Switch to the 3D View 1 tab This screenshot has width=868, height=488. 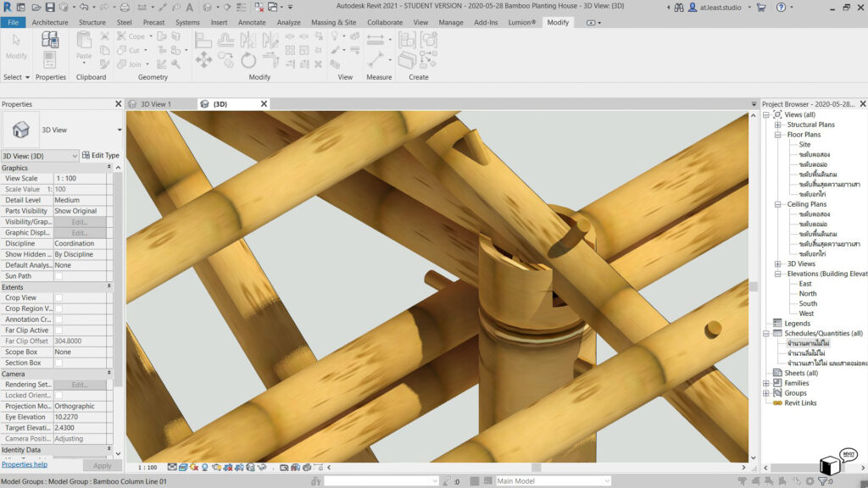pyautogui.click(x=155, y=104)
